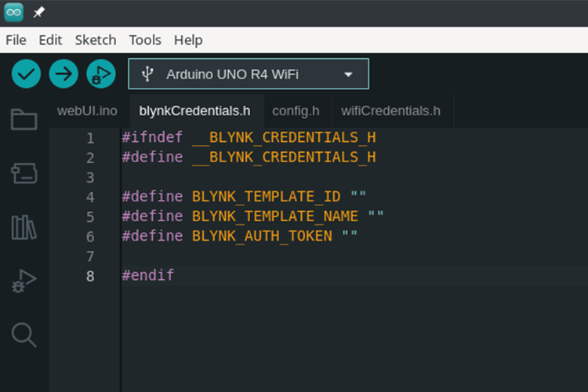Image resolution: width=588 pixels, height=392 pixels.
Task: Click the USB icon in board selector
Action: click(147, 74)
